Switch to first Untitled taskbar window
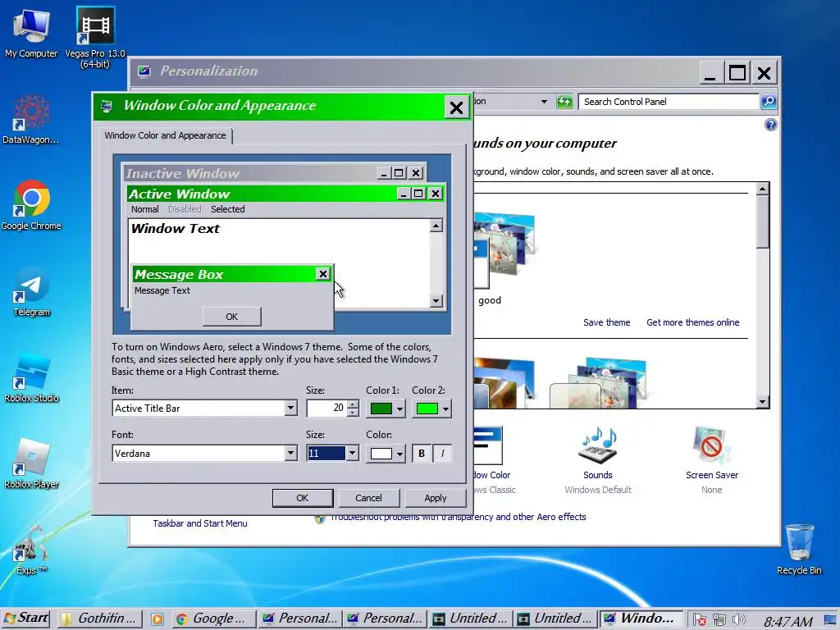The height and width of the screenshot is (630, 840). (x=471, y=619)
